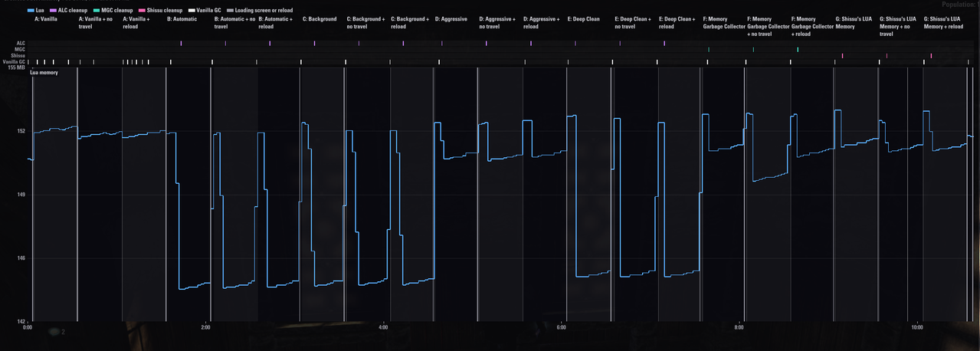This screenshot has height=351, width=980.
Task: Click Shissu cleanup marker under G: Shissu's LUA Memory
Action: [x=842, y=55]
